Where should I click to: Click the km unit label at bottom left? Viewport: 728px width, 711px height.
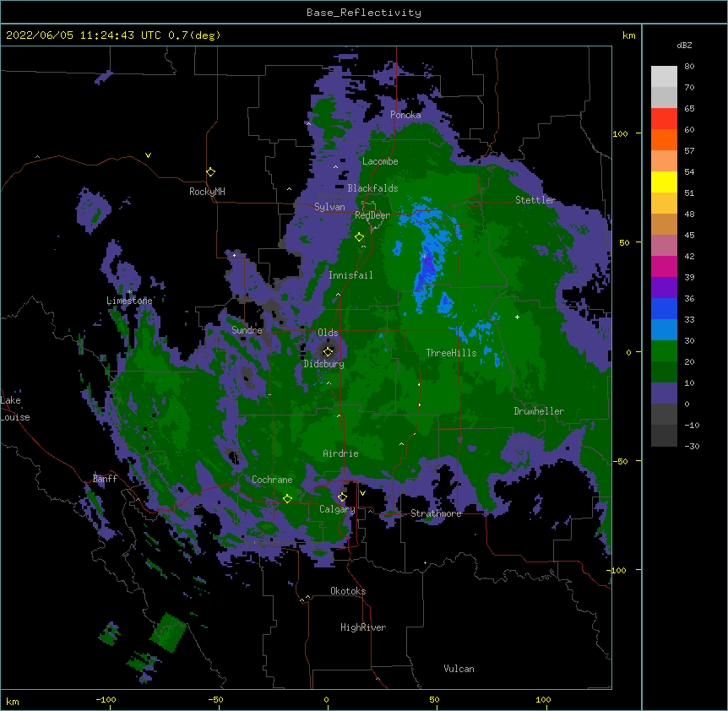[13, 701]
